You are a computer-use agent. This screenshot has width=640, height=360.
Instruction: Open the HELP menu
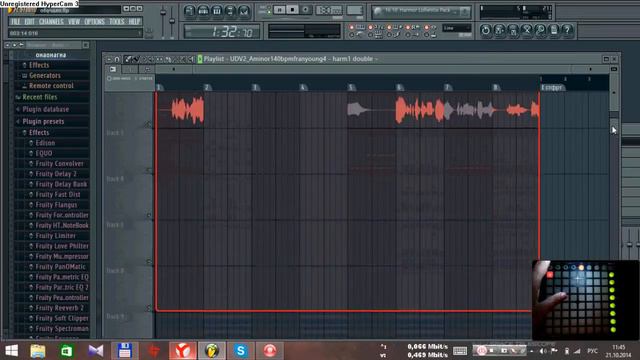coord(134,21)
